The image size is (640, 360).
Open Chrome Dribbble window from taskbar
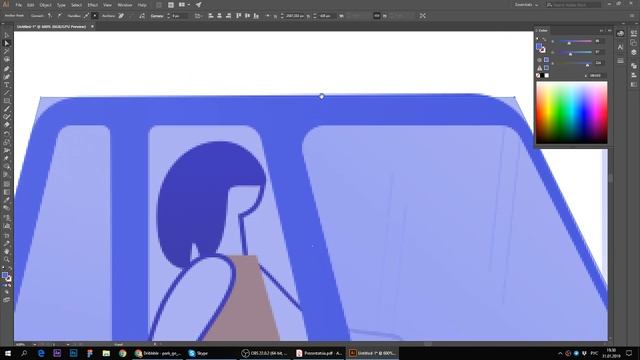pos(158,353)
